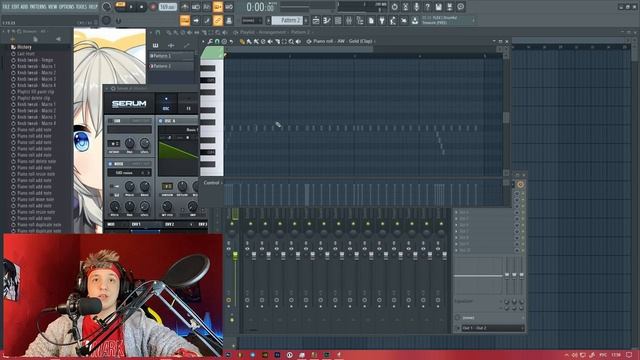Open the Channel rack view icon
The image size is (640, 360).
click(338, 20)
